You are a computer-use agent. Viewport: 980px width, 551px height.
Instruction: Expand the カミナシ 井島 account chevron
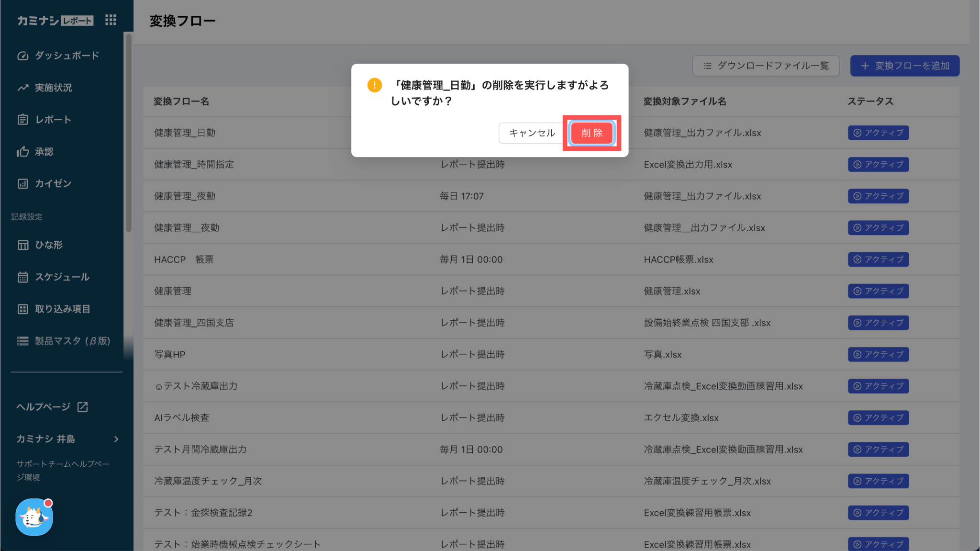(116, 439)
